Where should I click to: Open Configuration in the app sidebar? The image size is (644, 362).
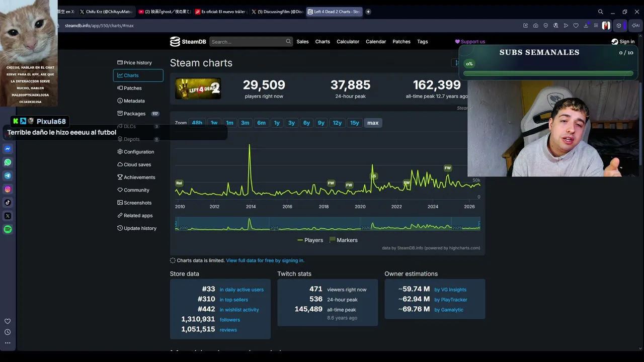coord(138,152)
